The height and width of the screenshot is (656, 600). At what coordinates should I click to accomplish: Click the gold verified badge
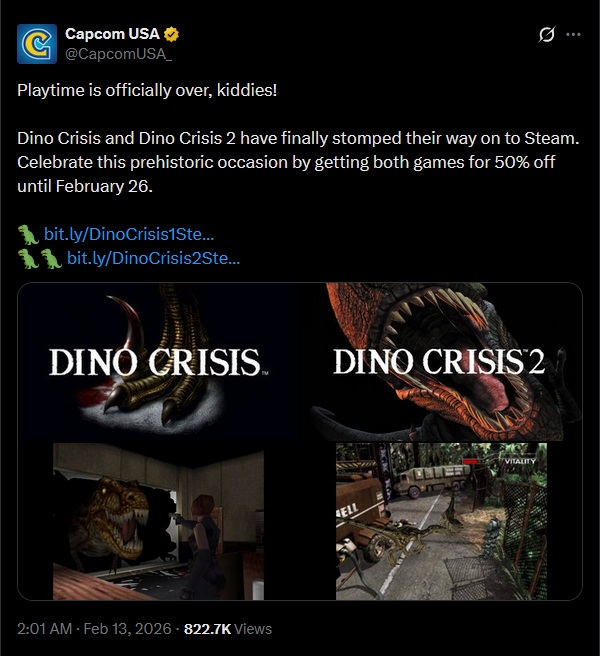click(171, 34)
